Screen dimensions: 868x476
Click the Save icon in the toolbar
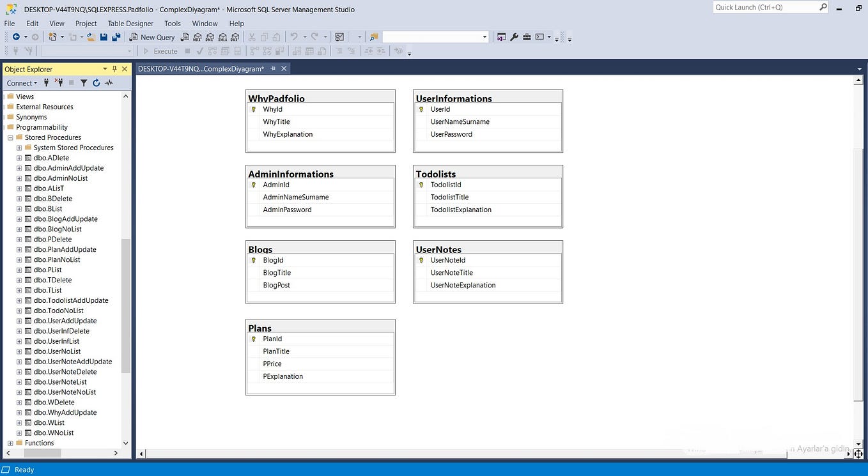pos(104,37)
